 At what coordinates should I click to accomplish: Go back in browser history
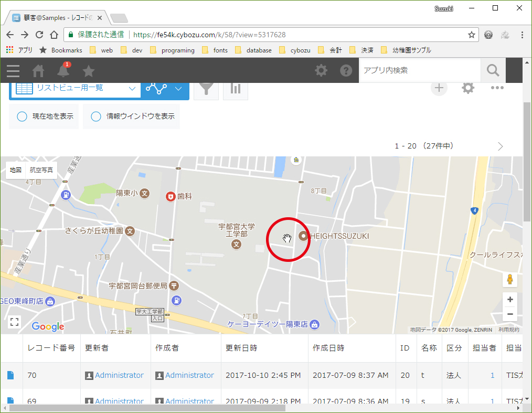coord(10,35)
